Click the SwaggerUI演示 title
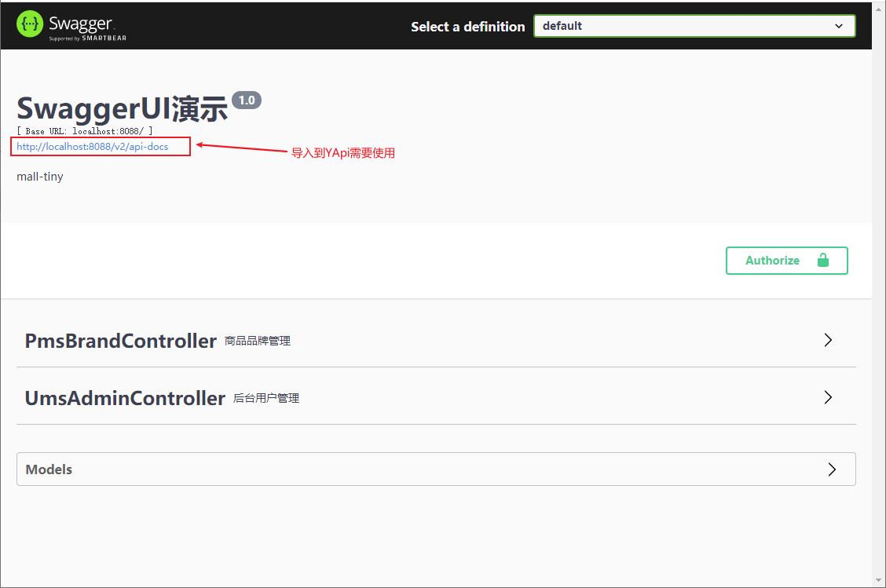This screenshot has width=886, height=588. [x=122, y=109]
